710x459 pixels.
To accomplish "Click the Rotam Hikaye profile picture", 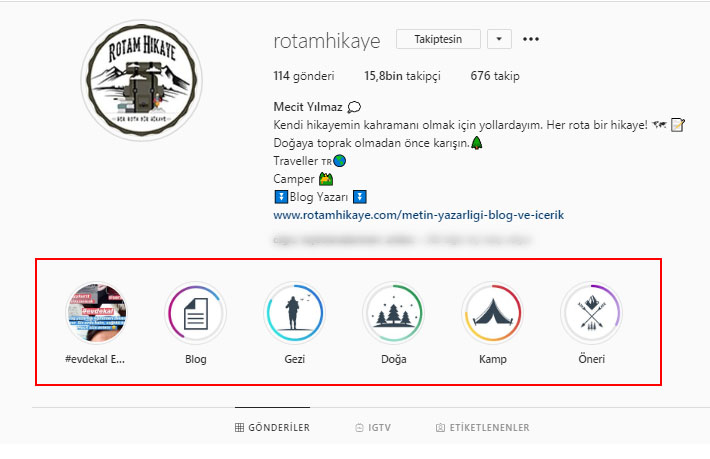I will coord(142,80).
